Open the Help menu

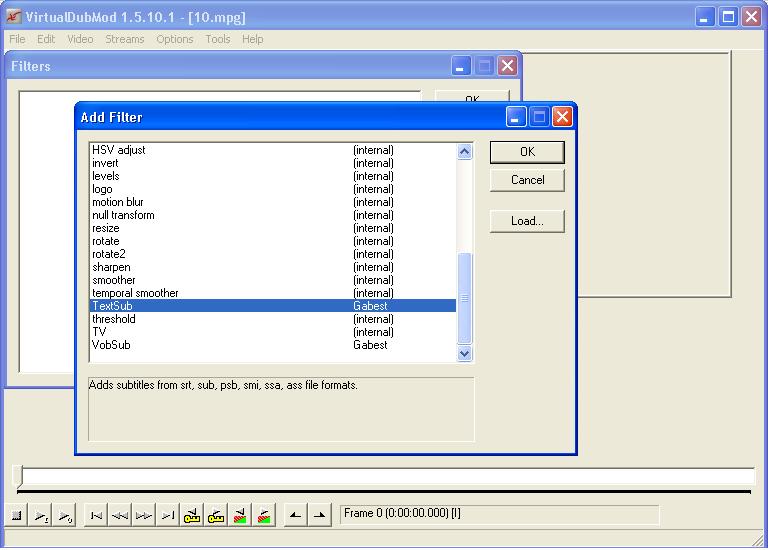click(252, 39)
